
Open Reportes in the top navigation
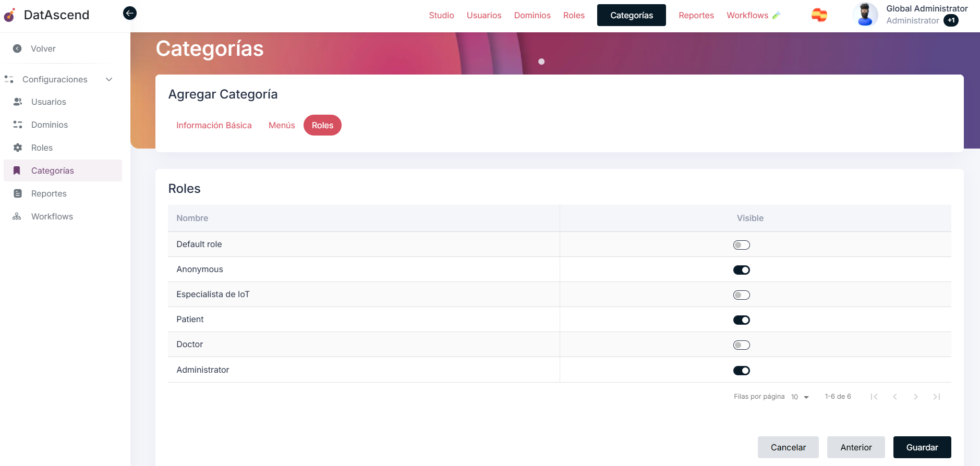(x=696, y=15)
